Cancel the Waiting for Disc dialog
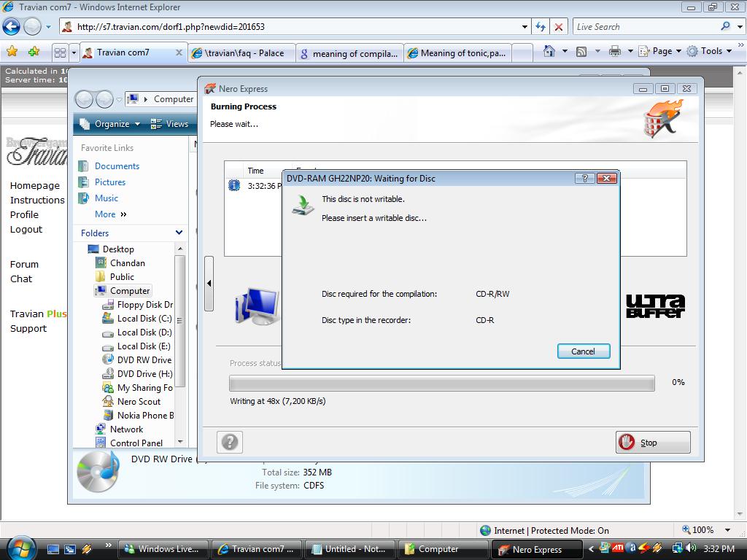Viewport: 747px width, 560px height. 583,351
